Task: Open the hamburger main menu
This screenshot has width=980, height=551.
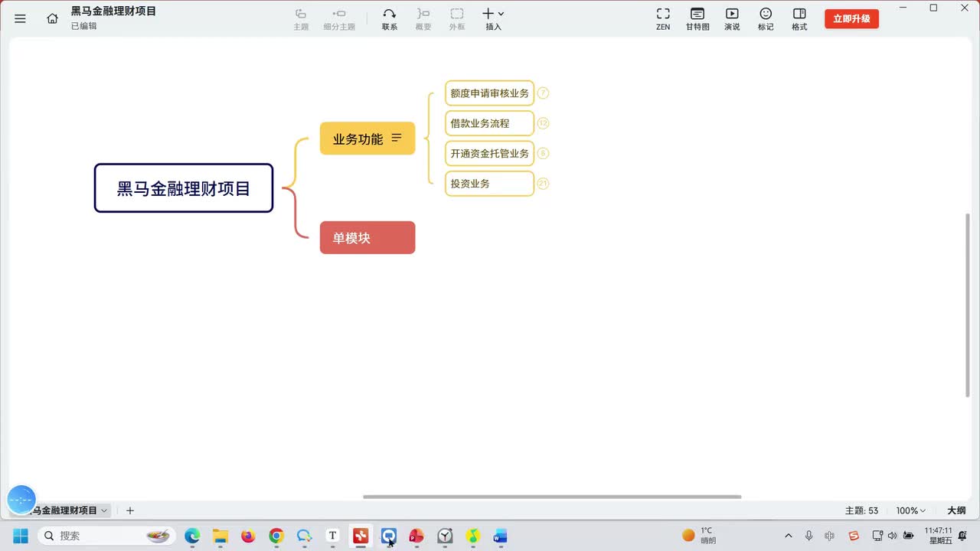Action: tap(20, 18)
